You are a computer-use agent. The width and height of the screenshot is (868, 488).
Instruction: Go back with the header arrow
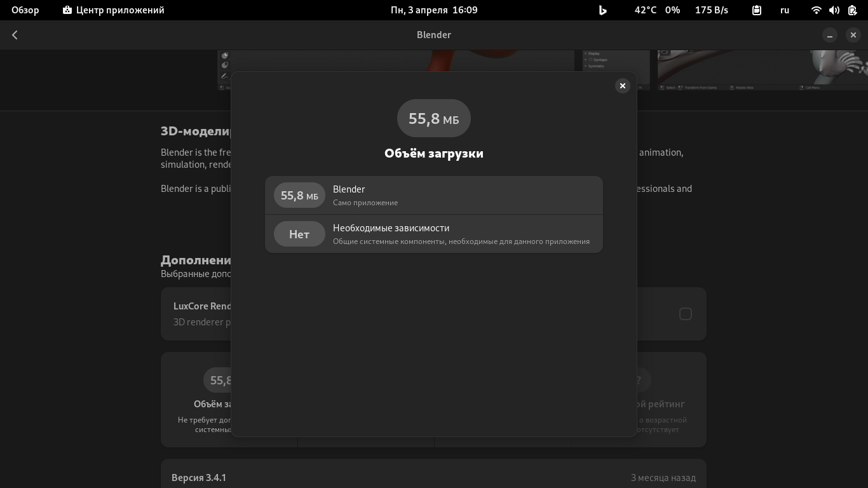pyautogui.click(x=15, y=35)
